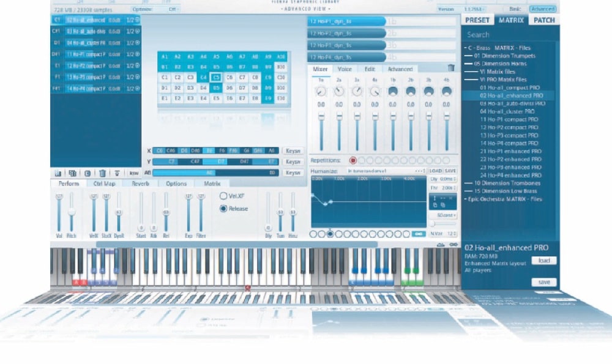Image resolution: width=612 pixels, height=364 pixels.
Task: Click the ksw icon in matrix toolbar
Action: (x=134, y=173)
